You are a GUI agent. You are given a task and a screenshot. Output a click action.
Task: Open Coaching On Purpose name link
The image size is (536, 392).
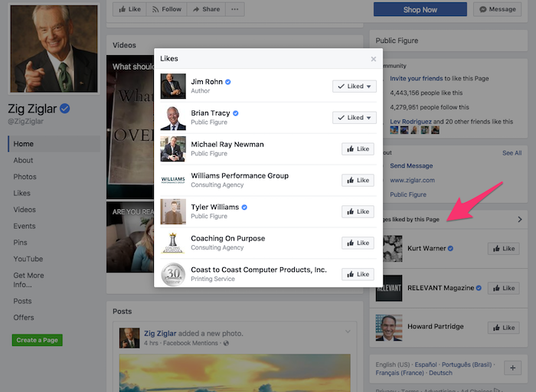(x=228, y=239)
